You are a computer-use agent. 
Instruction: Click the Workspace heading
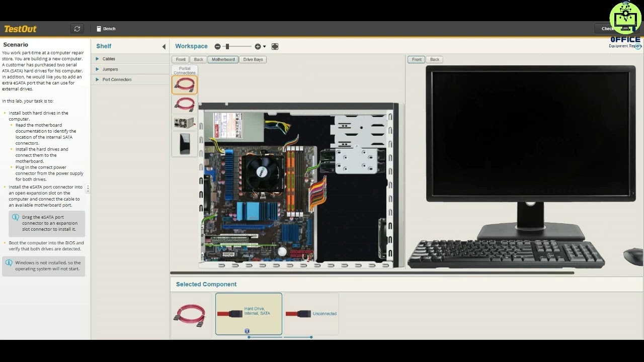(x=191, y=46)
